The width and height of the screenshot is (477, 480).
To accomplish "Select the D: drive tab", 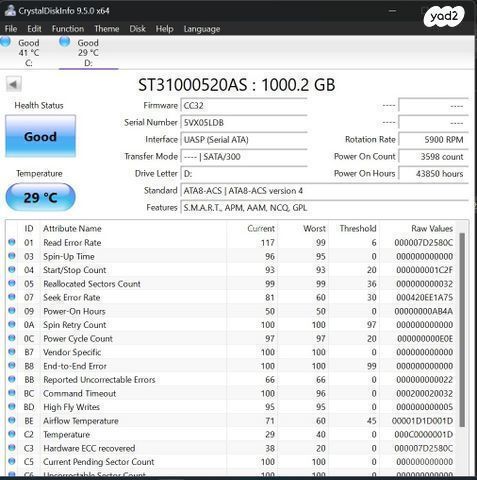I will pos(88,53).
